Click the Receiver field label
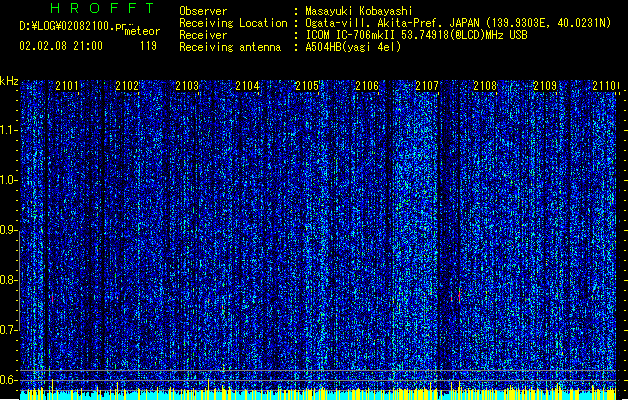Screen dimensions: 629x400 coord(203,35)
